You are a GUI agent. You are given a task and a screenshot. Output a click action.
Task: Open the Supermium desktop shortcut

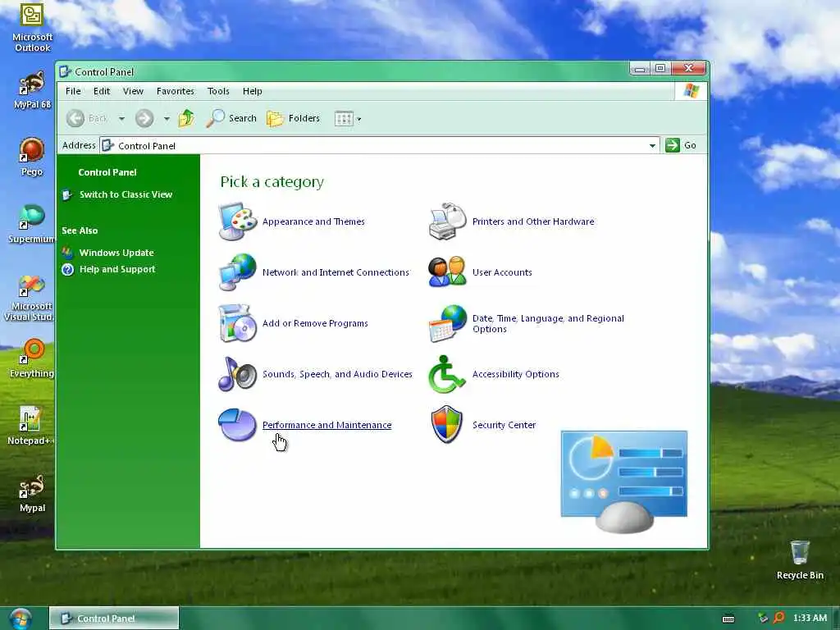coord(32,224)
